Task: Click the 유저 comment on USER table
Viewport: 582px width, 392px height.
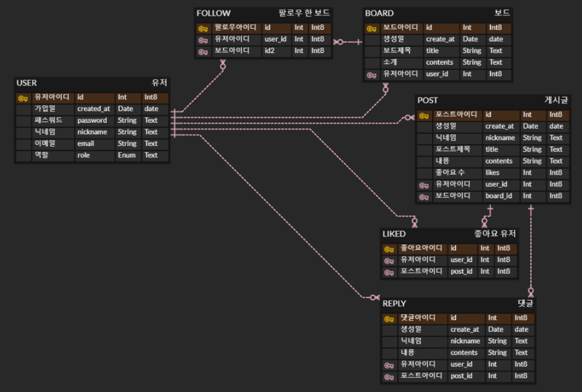Action: click(x=159, y=83)
